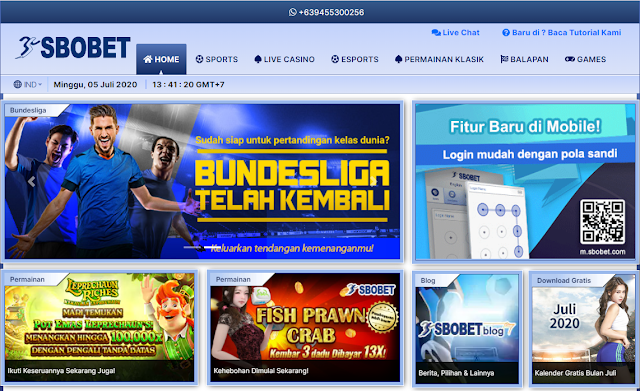Expand the IND language dropdown
This screenshot has height=391, width=640.
[28, 84]
